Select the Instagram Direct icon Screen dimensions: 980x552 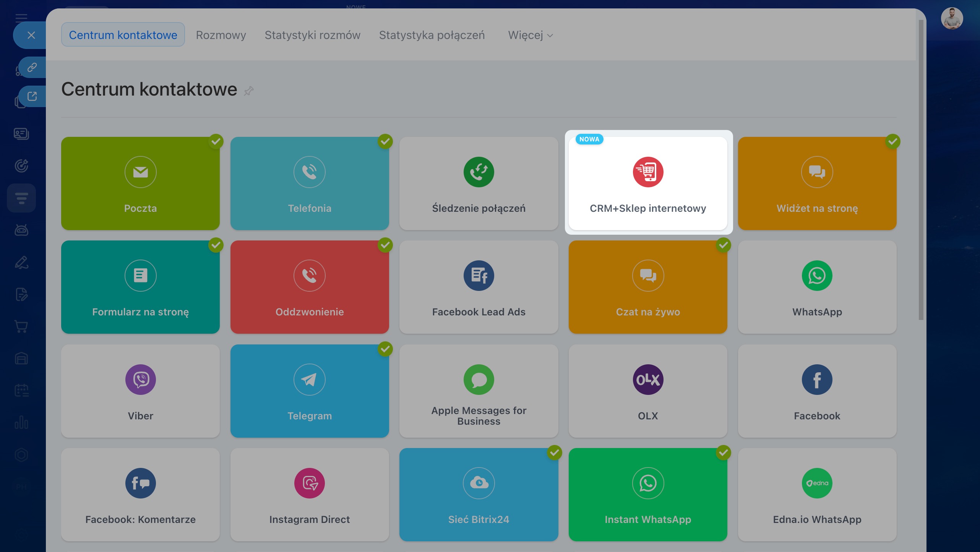(309, 483)
